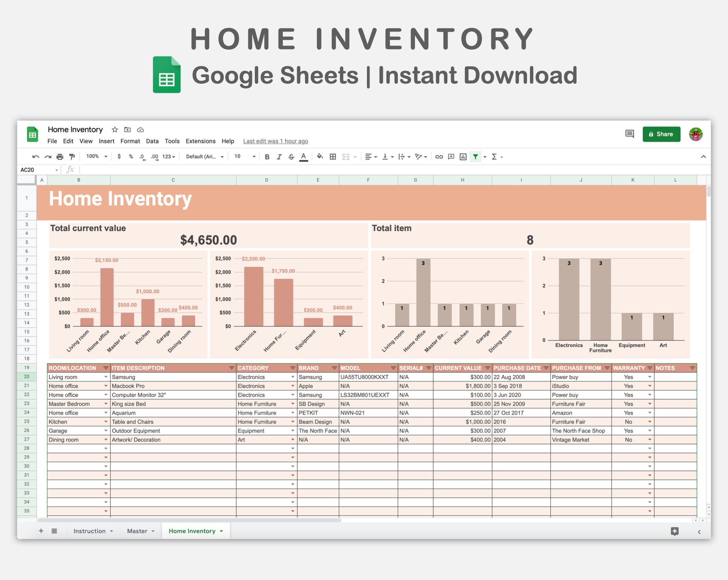Collapse the toolbar with chevron
This screenshot has width=728, height=580.
pos(703,157)
